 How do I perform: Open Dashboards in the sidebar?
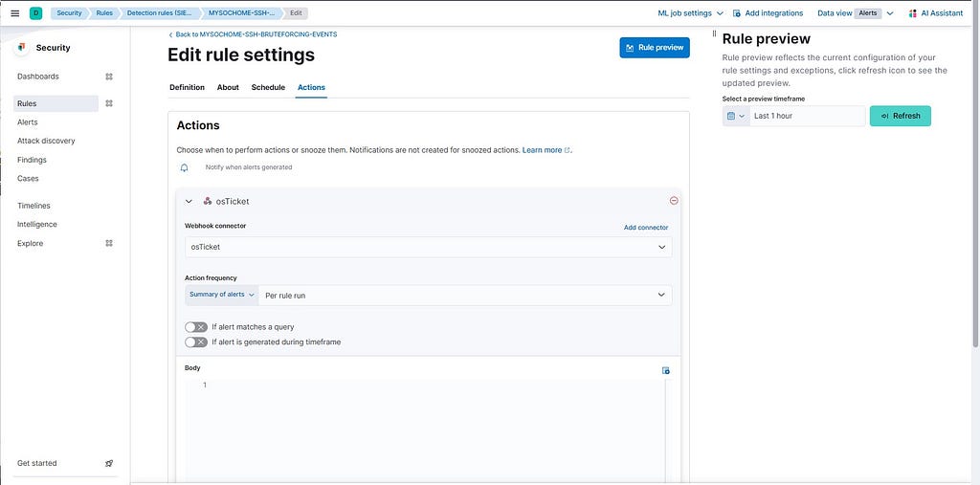coord(38,77)
